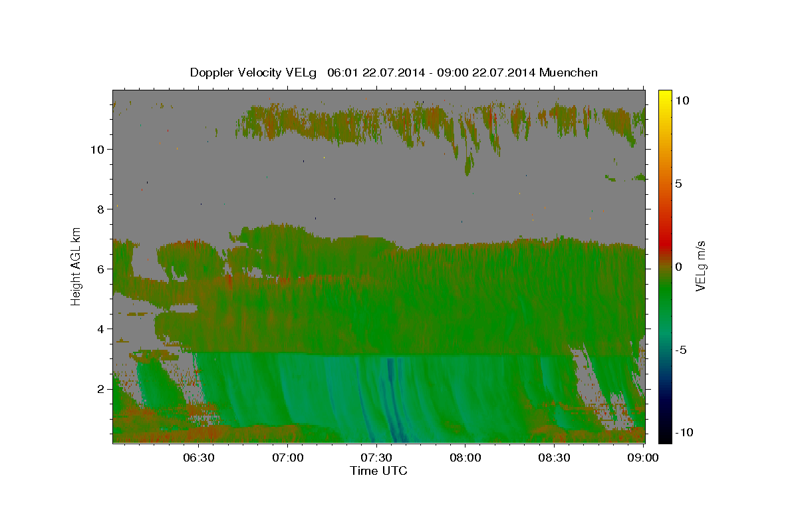Pick the black bottom of the colorbar
Screen dimensions: 798x532
pos(664,437)
